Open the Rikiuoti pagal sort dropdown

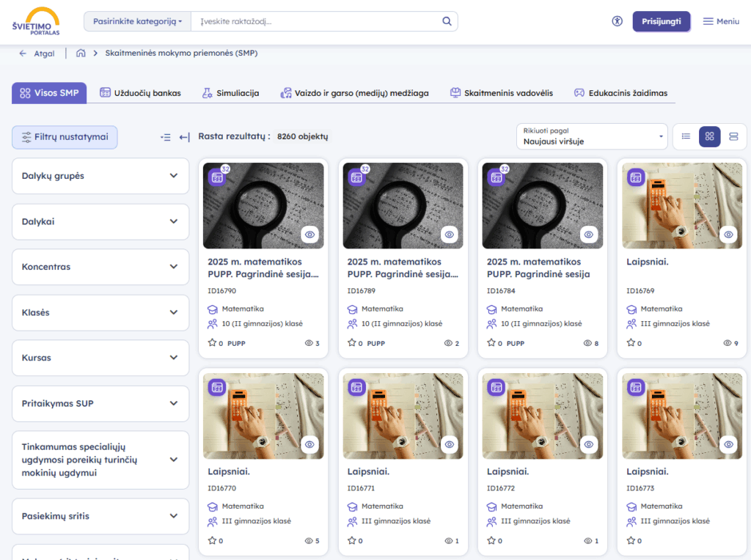pyautogui.click(x=592, y=136)
